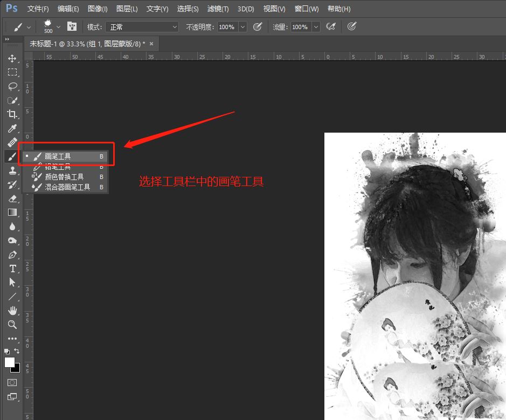The image size is (506, 420).
Task: Choose 铅笔工具 from the flyout
Action: tap(66, 167)
